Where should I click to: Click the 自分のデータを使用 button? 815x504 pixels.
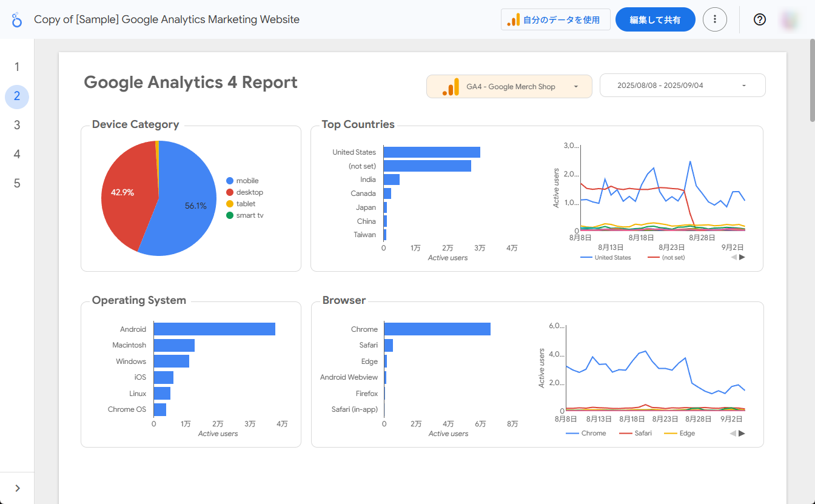[x=555, y=19]
